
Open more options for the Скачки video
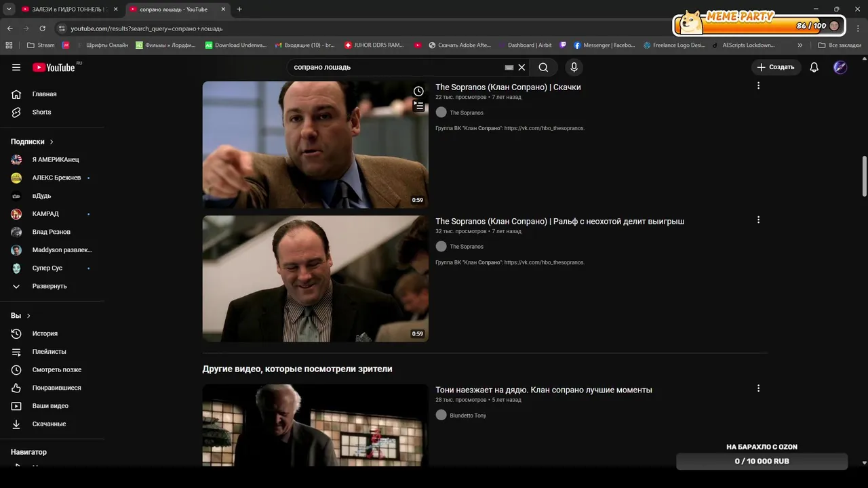758,85
